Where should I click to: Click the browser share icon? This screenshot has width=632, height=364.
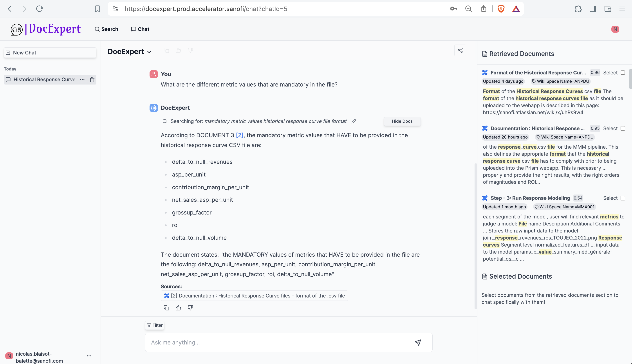[484, 9]
